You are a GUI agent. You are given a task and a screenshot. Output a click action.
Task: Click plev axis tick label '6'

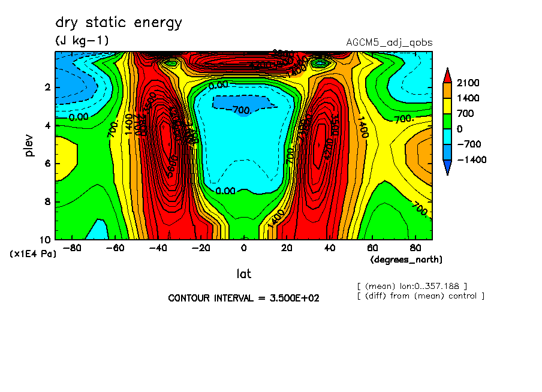47,164
